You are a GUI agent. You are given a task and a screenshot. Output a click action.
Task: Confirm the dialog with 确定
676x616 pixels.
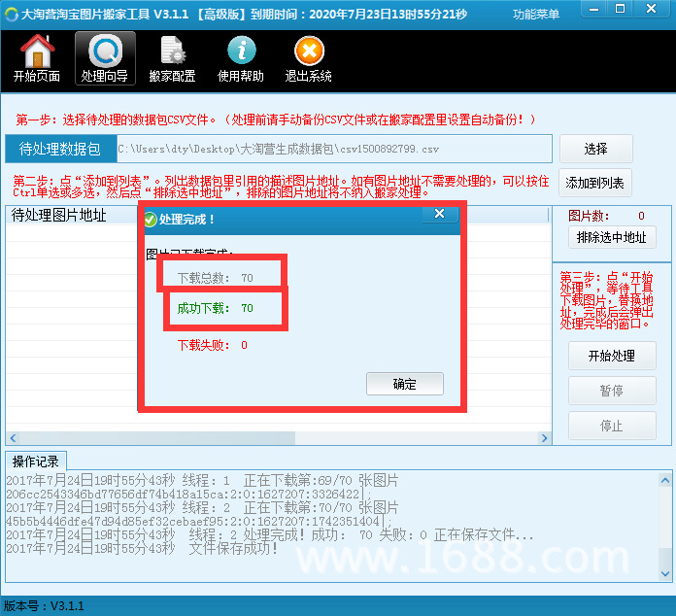(405, 384)
